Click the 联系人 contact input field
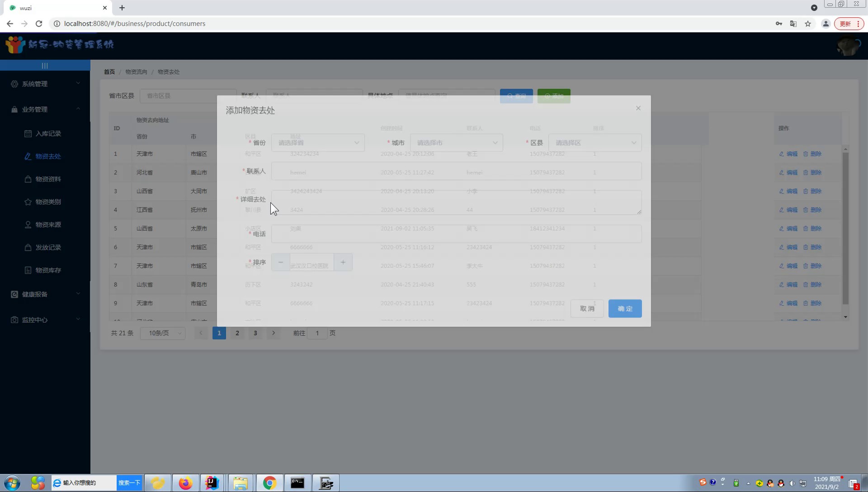The height and width of the screenshot is (492, 868). (456, 171)
